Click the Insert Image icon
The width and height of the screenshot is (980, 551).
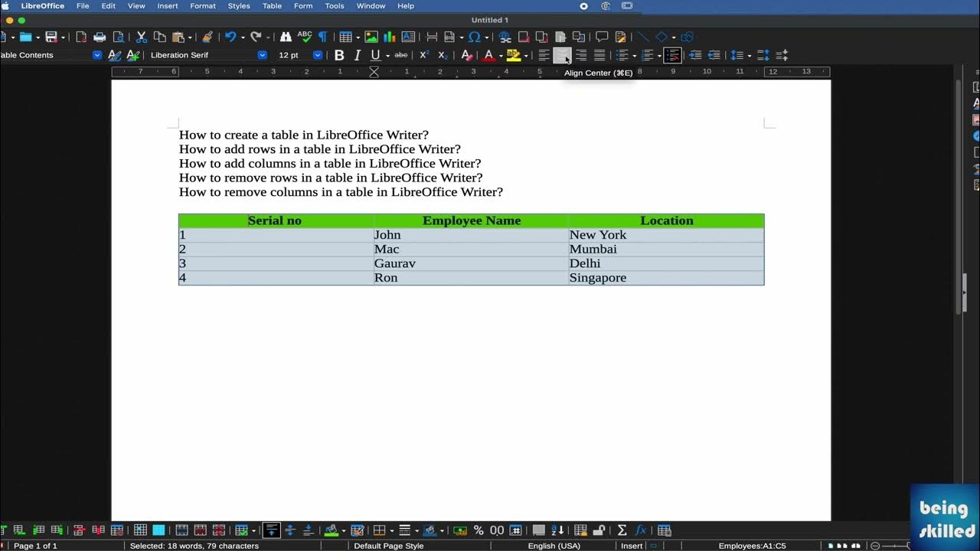pos(371,37)
